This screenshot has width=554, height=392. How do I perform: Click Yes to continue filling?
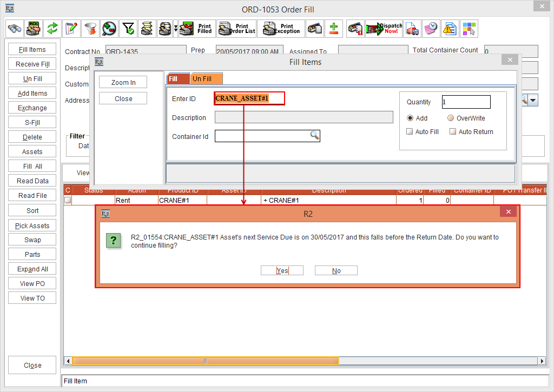[x=282, y=271]
